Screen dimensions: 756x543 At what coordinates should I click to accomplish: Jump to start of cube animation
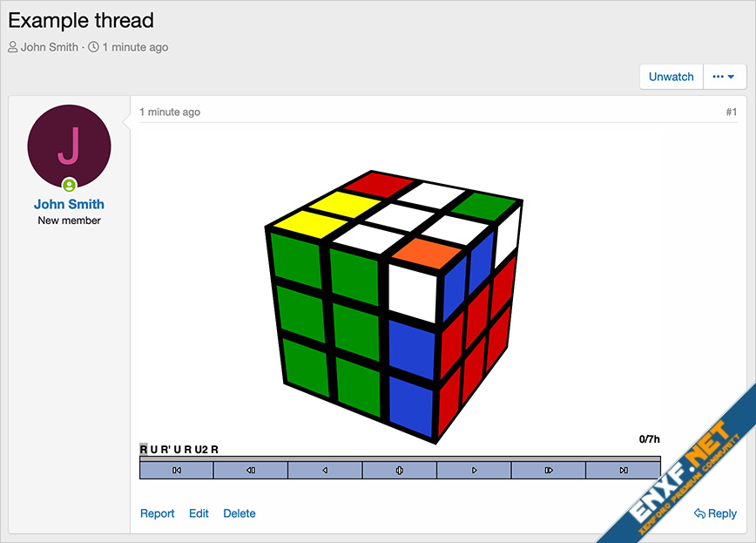click(x=177, y=470)
